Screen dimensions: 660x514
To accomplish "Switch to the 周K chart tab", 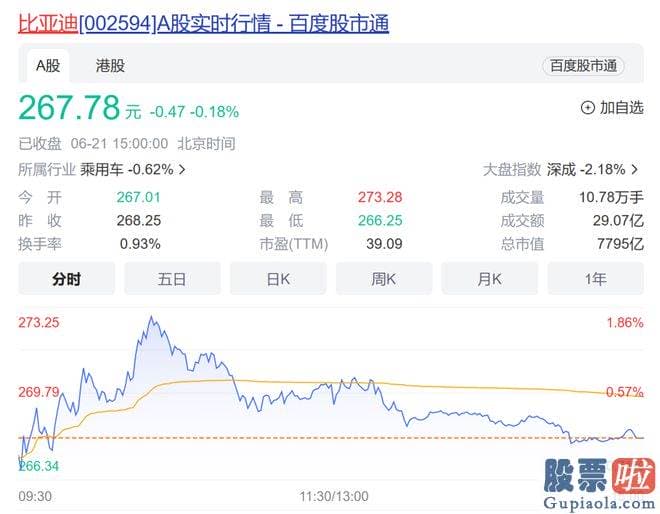I will point(384,279).
